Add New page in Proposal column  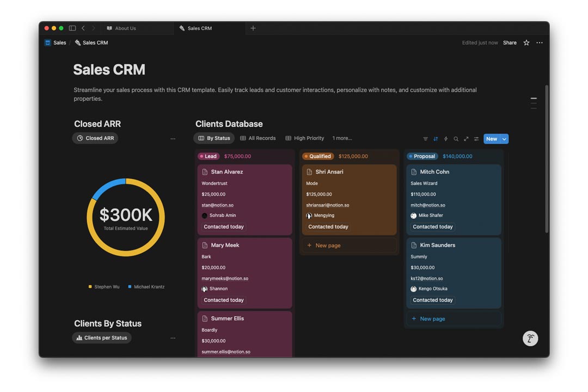(x=454, y=318)
